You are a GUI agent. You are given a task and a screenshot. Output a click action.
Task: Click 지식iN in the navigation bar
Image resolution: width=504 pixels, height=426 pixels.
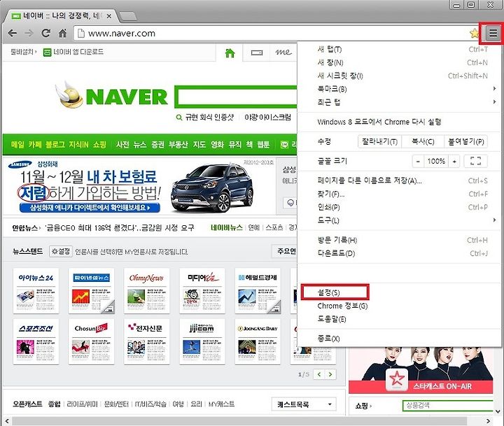pyautogui.click(x=78, y=145)
